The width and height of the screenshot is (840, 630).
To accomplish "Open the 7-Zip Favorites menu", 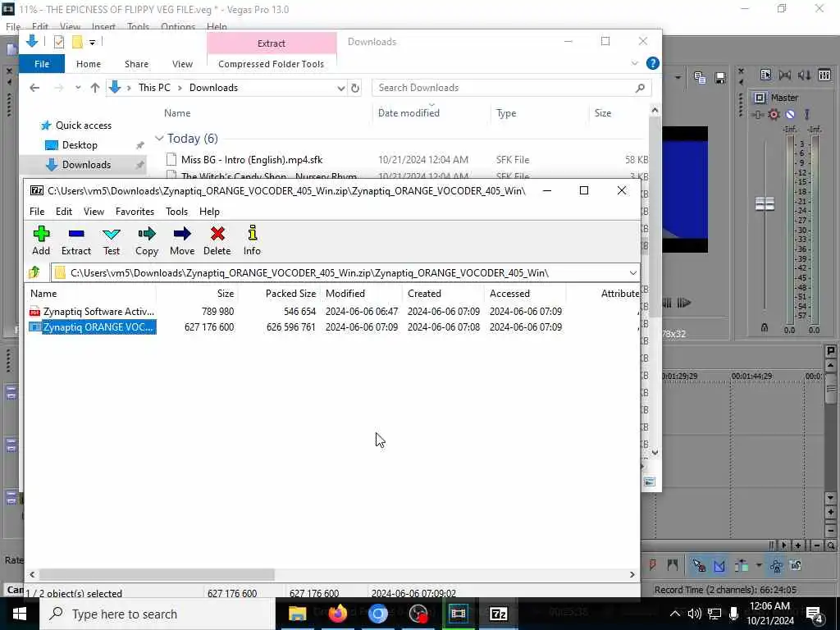I will click(x=135, y=212).
